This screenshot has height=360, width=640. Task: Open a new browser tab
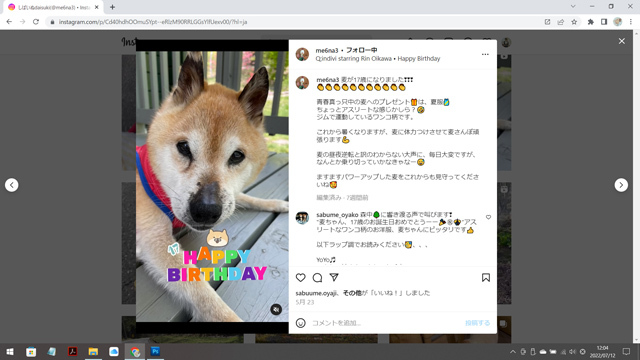pyautogui.click(x=112, y=7)
